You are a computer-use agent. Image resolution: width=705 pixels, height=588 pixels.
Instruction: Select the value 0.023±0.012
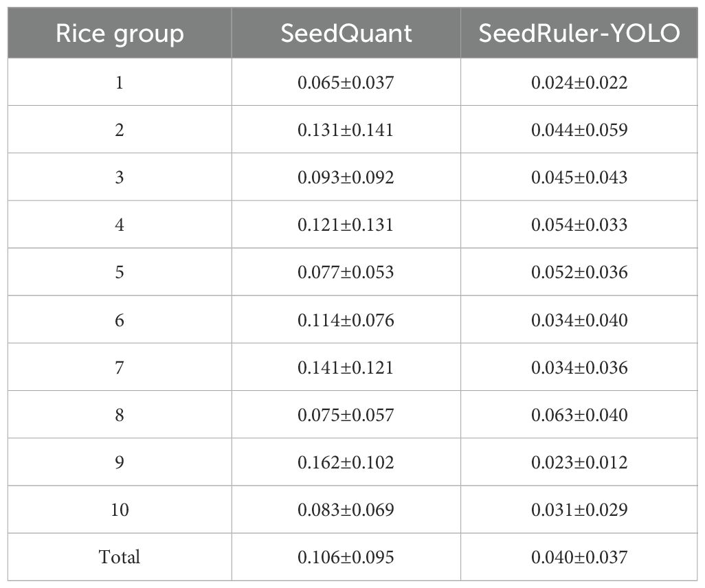(x=579, y=462)
